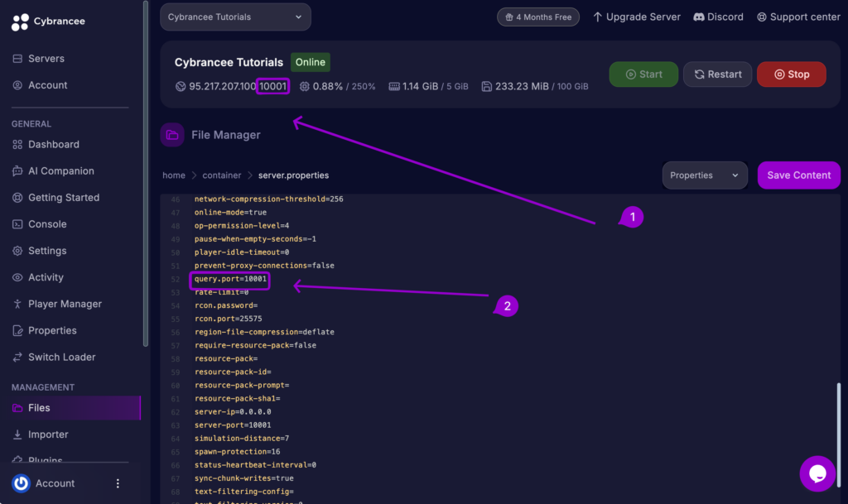The image size is (848, 504).
Task: Click the Properties edit icon in sidebar
Action: 17,330
